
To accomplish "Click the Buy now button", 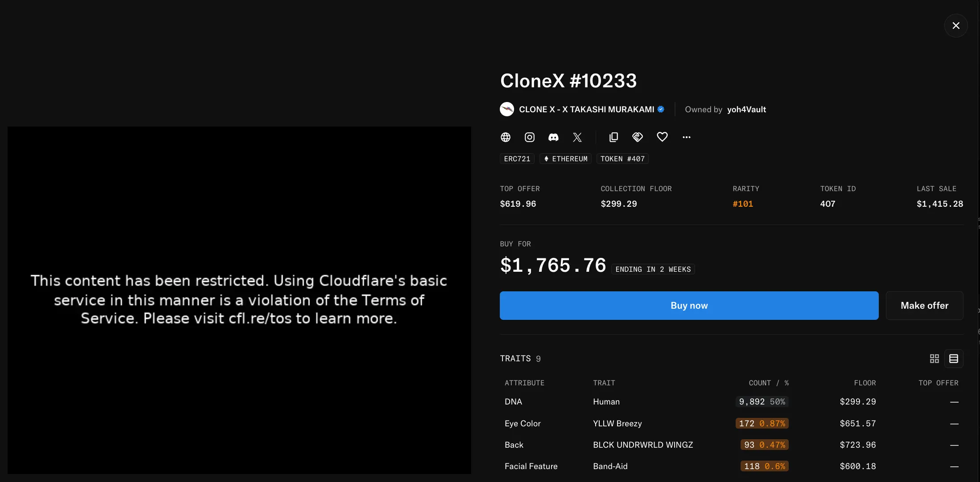I will [x=689, y=306].
